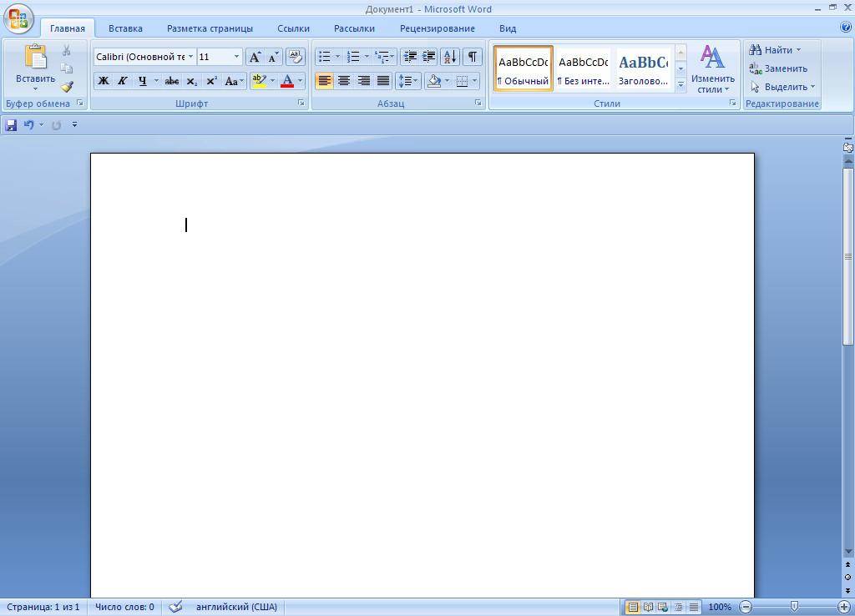This screenshot has height=616, width=855.
Task: Switch to the Рецензирование tab
Action: point(438,28)
